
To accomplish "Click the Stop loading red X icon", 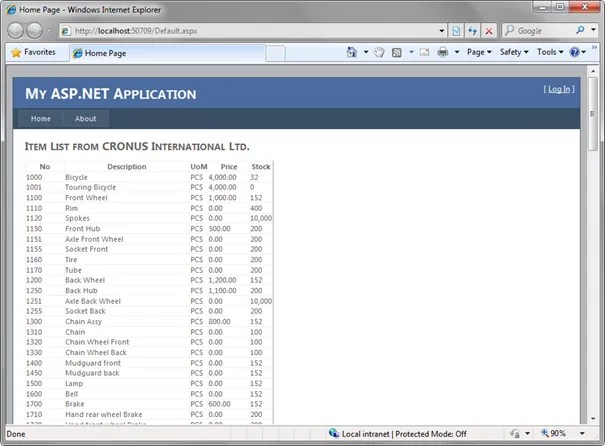I will pyautogui.click(x=489, y=31).
